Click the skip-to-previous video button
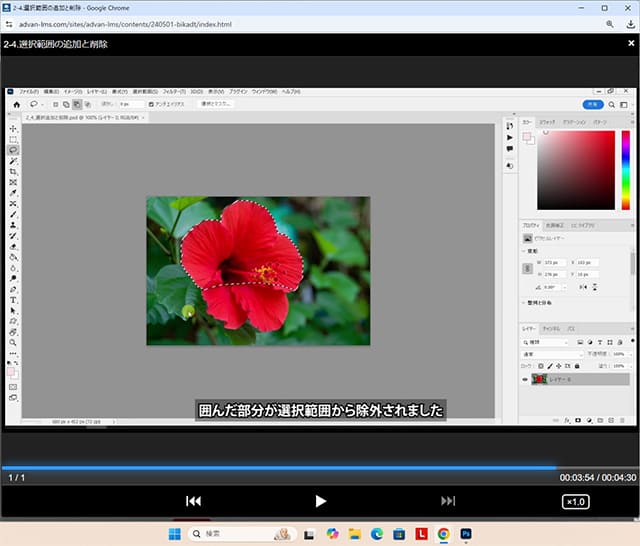 (194, 501)
